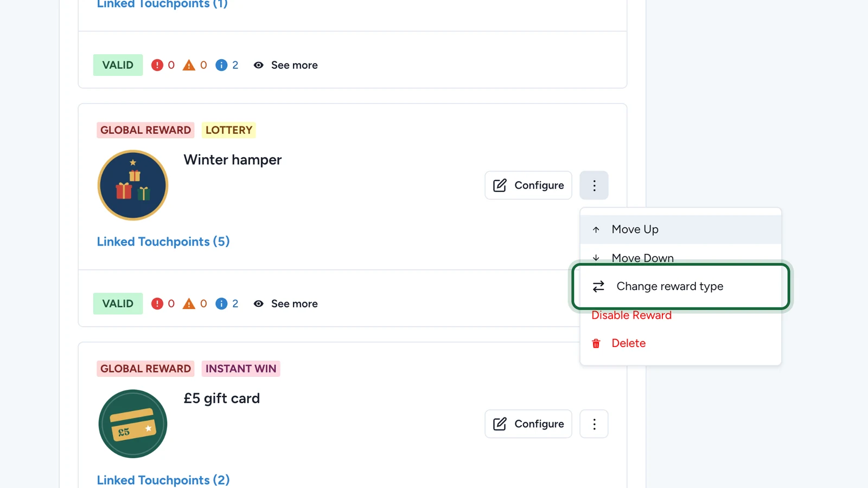868x488 pixels.
Task: Click the trash icon next to Delete
Action: [x=596, y=344]
